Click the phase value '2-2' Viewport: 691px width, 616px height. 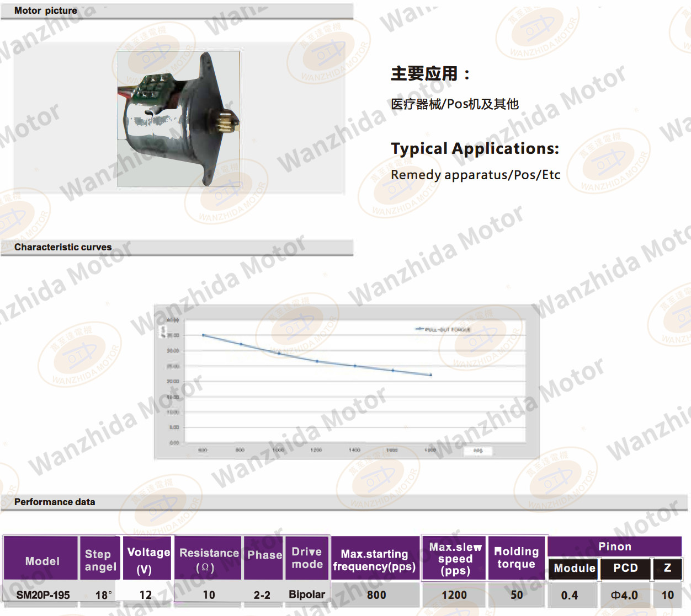click(262, 595)
